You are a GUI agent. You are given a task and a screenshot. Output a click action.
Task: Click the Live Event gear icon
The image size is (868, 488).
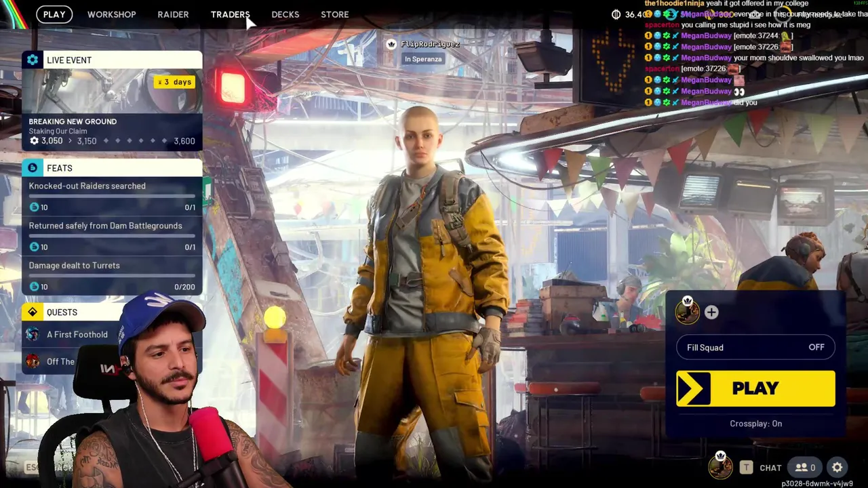33,60
